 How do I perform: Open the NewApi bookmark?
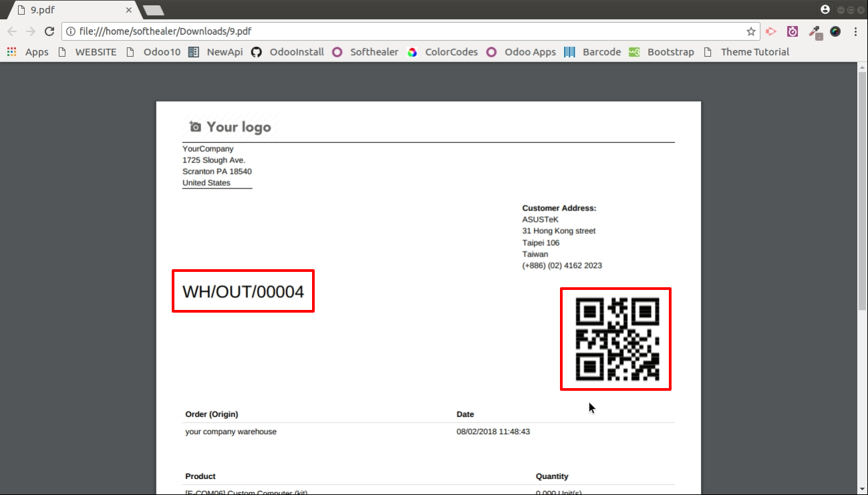(x=216, y=52)
